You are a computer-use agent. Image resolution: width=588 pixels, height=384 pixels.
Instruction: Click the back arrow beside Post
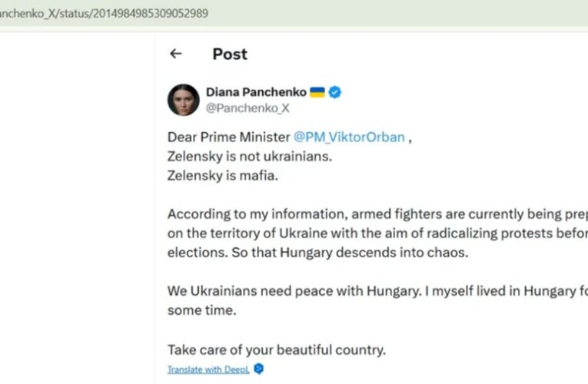click(x=176, y=54)
